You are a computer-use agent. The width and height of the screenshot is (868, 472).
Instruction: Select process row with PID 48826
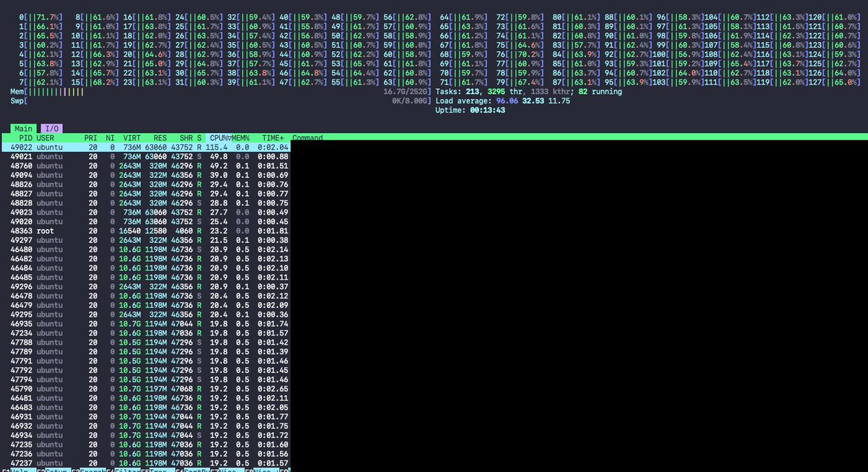tap(145, 184)
